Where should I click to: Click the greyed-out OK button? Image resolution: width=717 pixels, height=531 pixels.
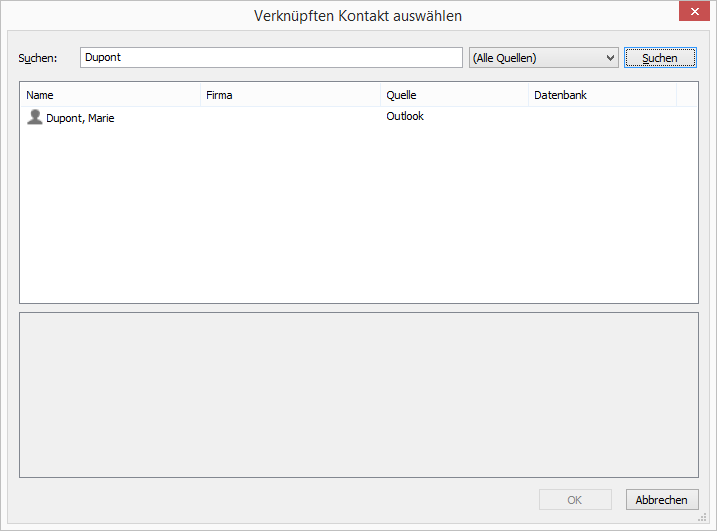(x=575, y=500)
